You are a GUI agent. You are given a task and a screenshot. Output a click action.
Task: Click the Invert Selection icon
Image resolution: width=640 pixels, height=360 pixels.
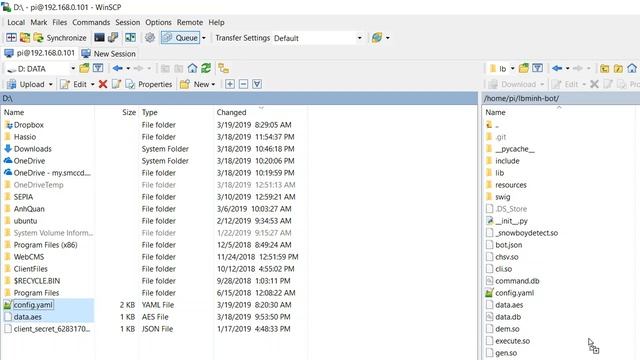point(257,84)
